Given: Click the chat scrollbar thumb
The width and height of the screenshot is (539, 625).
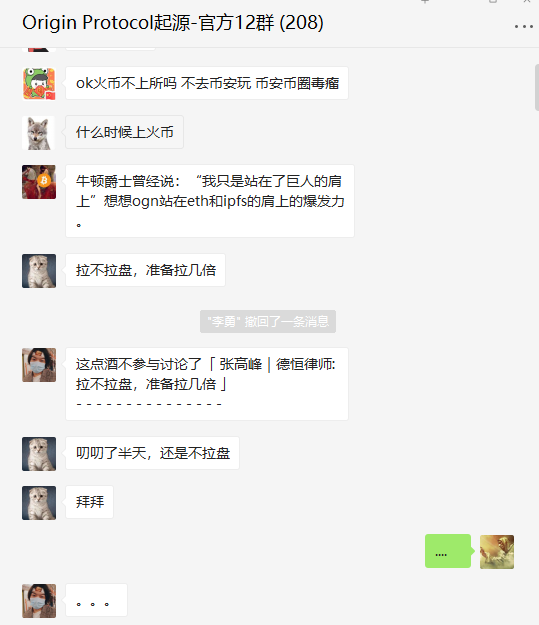Looking at the screenshot, I should 537,87.
